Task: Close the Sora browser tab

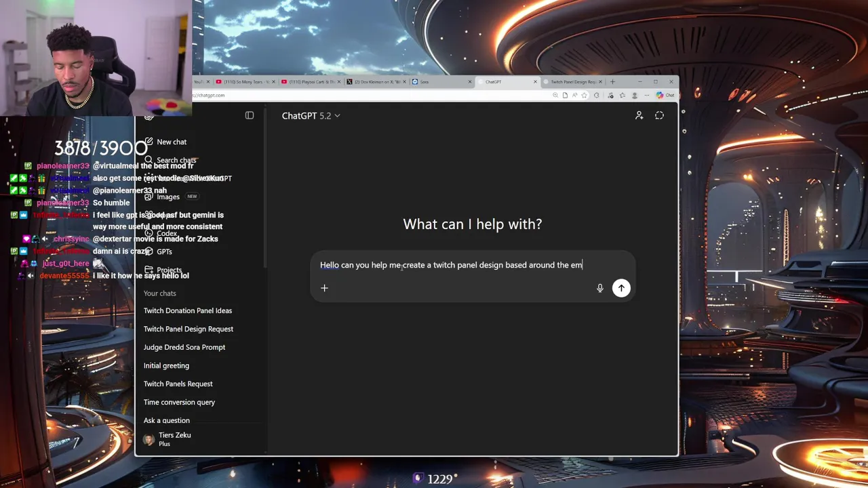Action: pos(469,82)
